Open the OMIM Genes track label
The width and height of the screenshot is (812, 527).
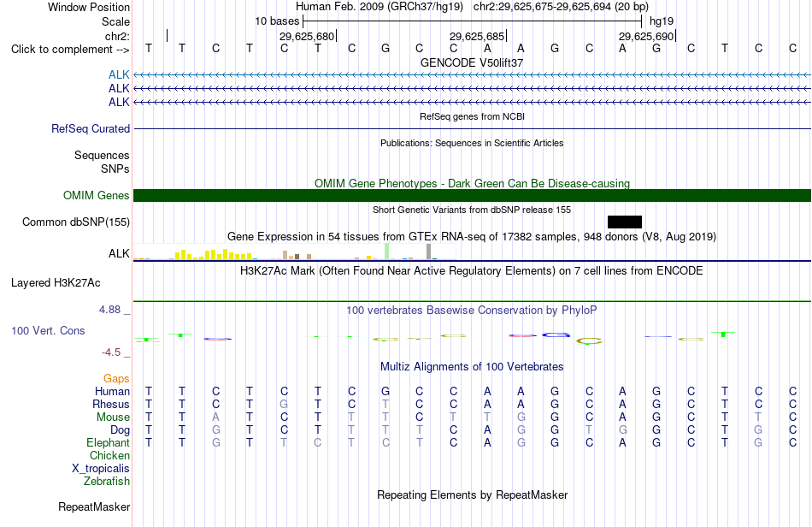97,195
